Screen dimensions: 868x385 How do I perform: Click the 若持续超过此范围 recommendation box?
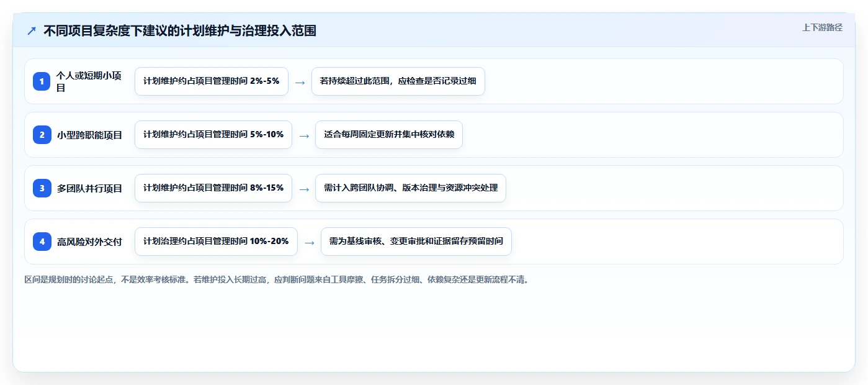click(x=398, y=81)
